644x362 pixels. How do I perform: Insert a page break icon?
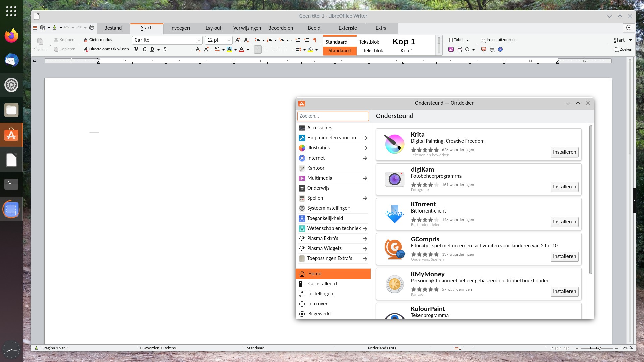[459, 50]
